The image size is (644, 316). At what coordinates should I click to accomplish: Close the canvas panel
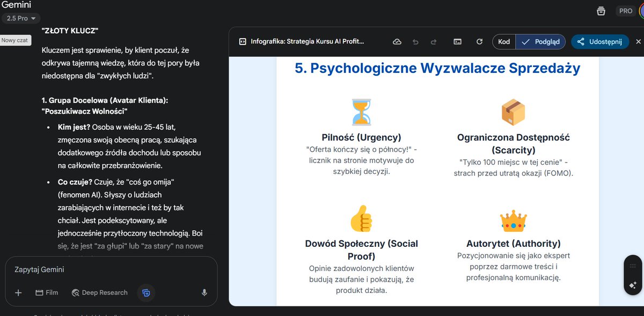click(x=638, y=41)
